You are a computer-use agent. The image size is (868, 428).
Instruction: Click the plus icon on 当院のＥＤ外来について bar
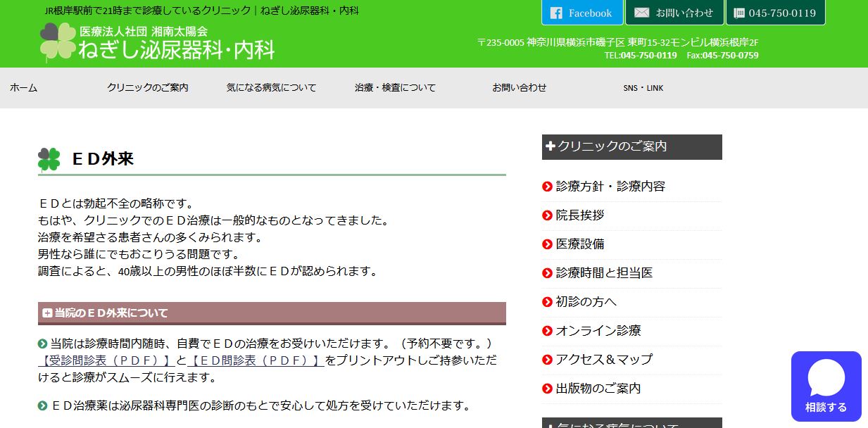click(x=47, y=313)
